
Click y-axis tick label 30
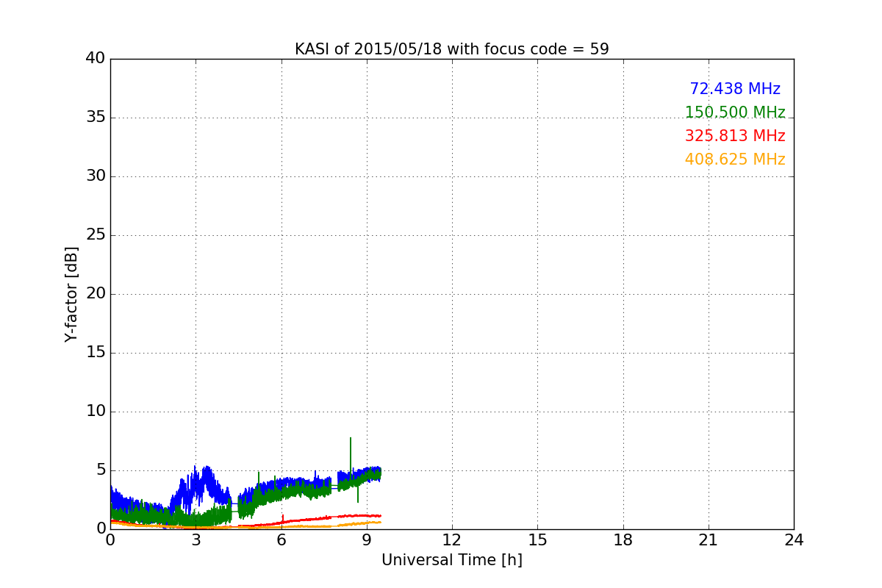coord(96,176)
